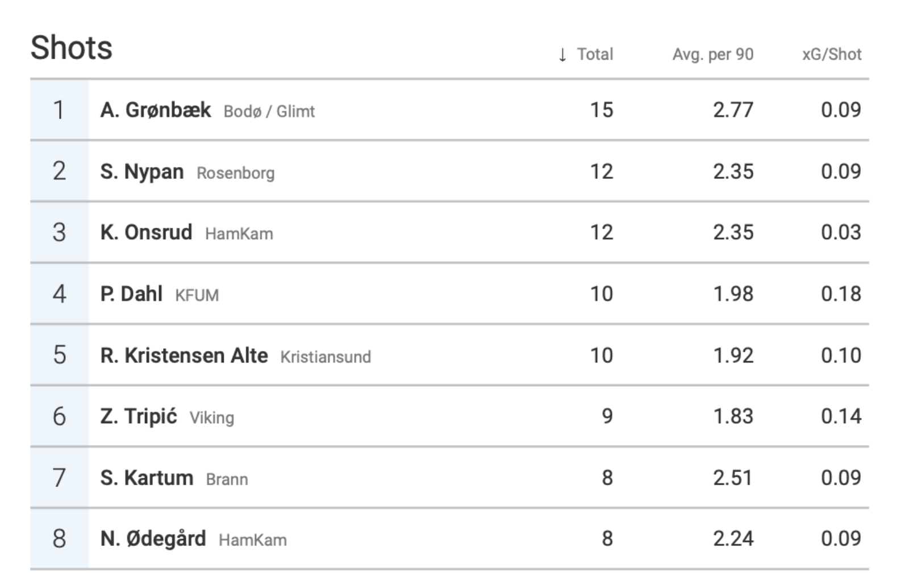Click Brann team name
The image size is (909, 588).
point(227,479)
